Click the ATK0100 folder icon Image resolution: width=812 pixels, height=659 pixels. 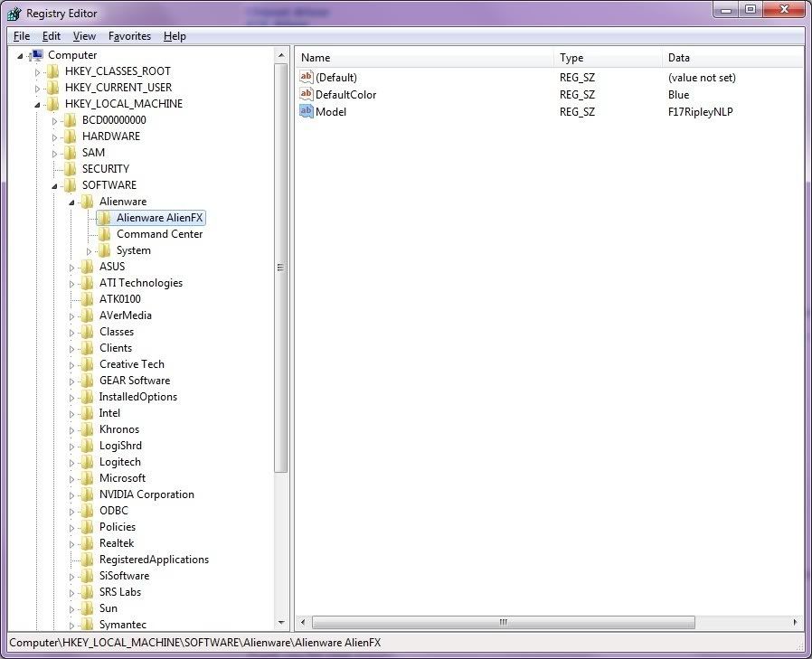87,300
